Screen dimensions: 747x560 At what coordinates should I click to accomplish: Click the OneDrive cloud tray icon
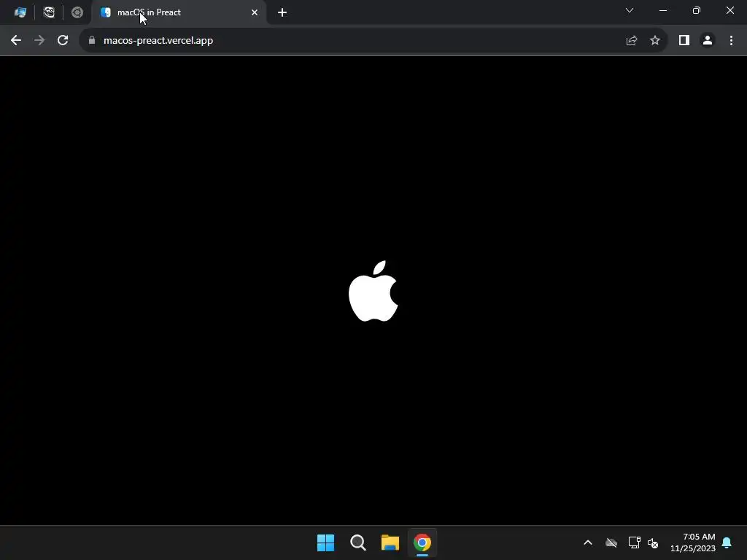point(611,542)
